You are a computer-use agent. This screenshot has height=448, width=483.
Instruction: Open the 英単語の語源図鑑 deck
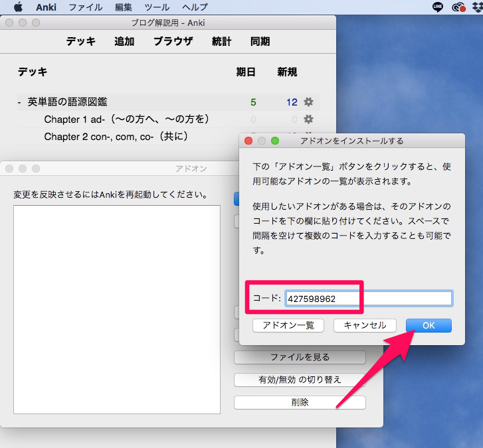coord(67,102)
